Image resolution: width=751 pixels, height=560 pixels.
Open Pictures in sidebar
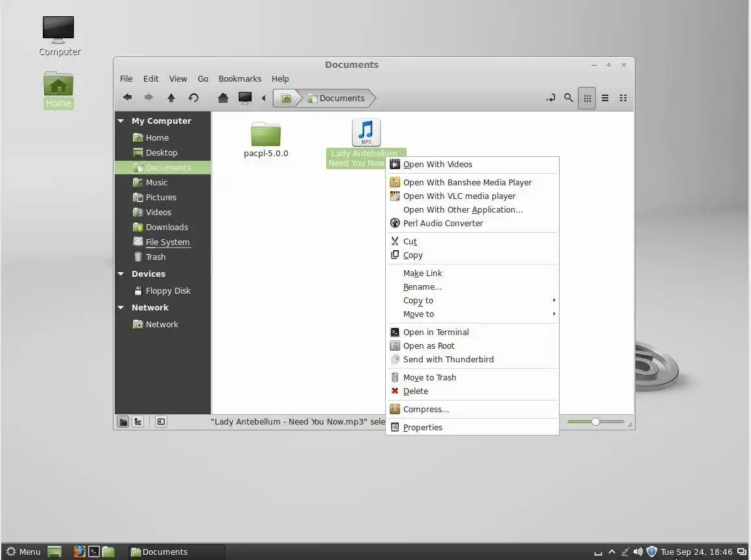click(163, 197)
